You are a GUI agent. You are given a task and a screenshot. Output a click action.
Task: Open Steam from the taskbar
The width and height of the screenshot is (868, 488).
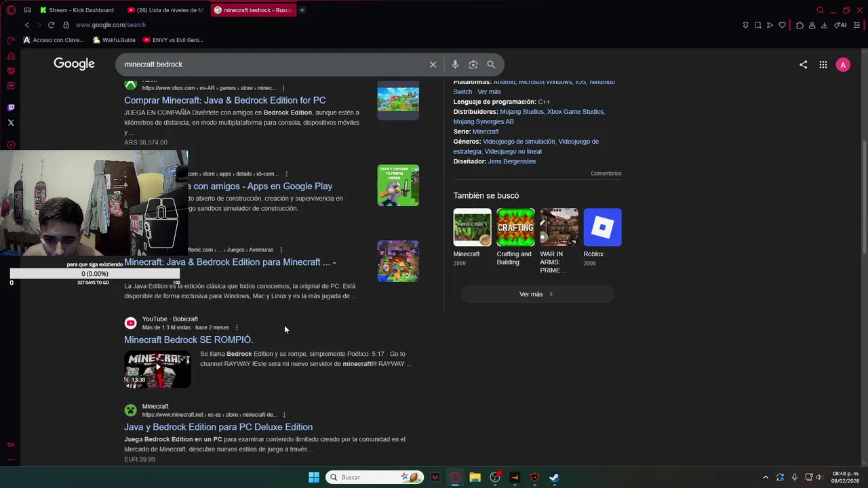554,477
